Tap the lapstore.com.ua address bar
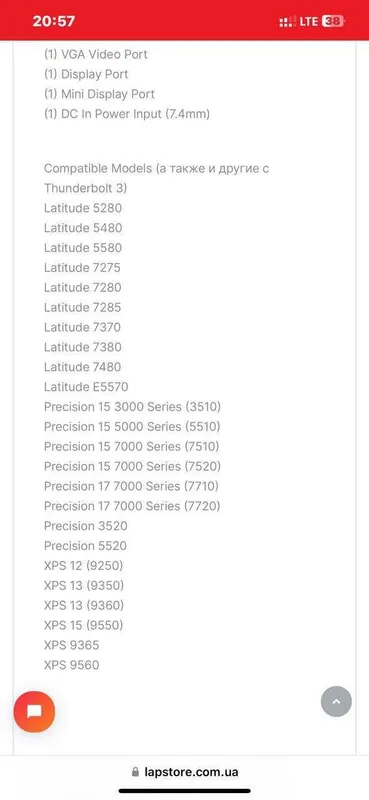Screen dimensions: 369x800 pos(184,772)
